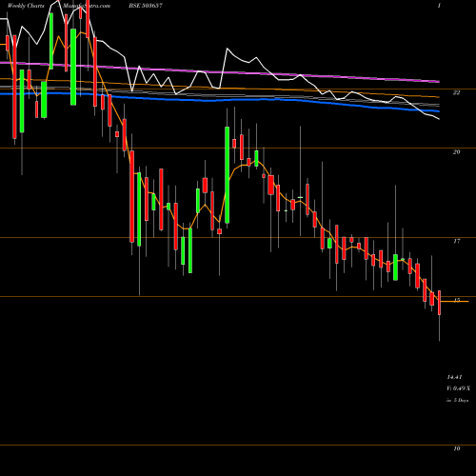Click the 15 price axis label
This screenshot has height=476, width=476.
click(456, 300)
